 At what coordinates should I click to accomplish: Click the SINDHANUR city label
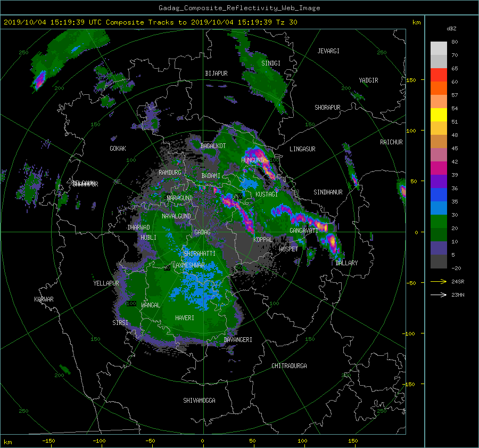(328, 192)
